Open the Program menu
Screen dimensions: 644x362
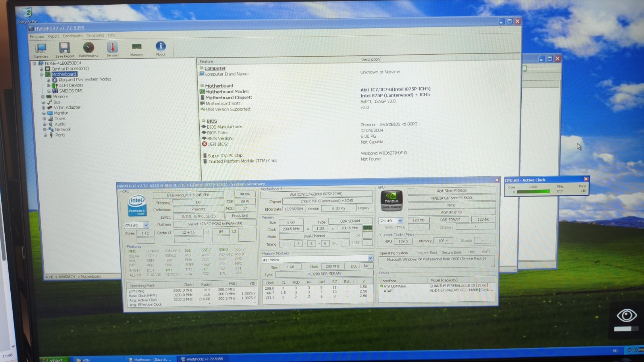click(x=37, y=37)
